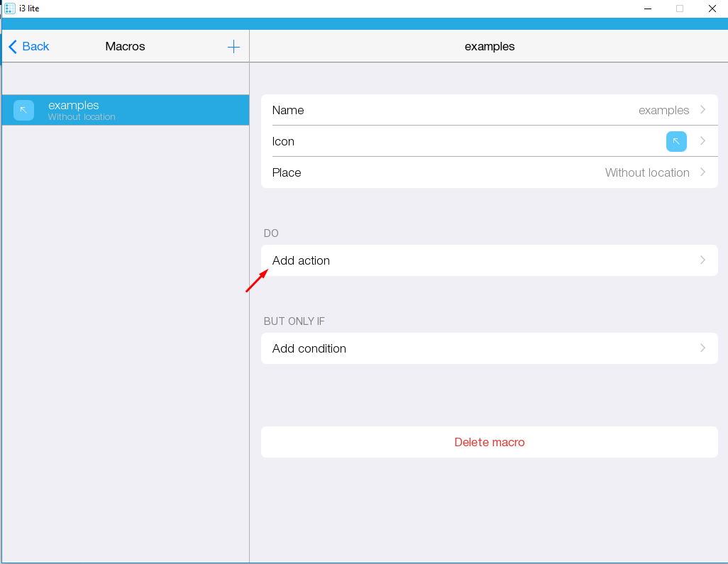Expand the Name row chevron
Screen dimensions: 728x564
702,110
